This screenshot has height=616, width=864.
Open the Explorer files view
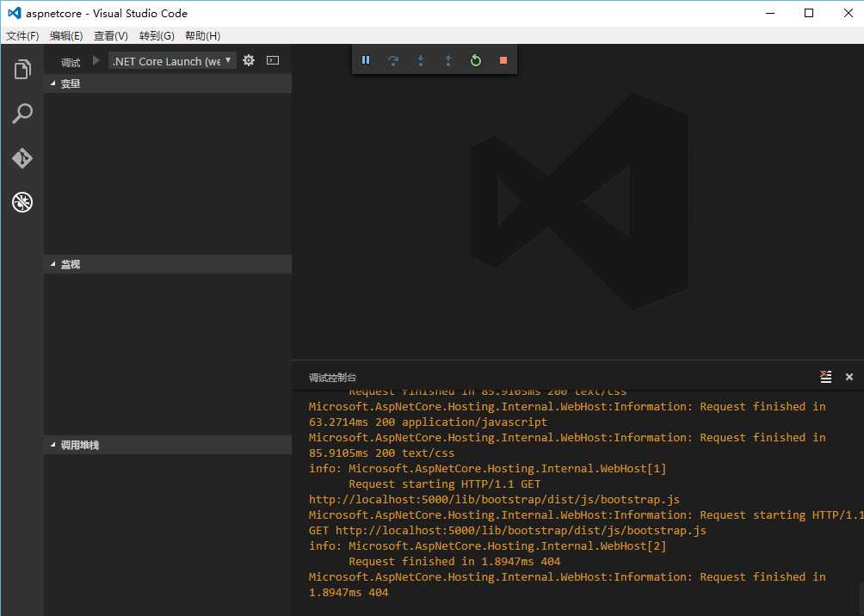point(22,70)
